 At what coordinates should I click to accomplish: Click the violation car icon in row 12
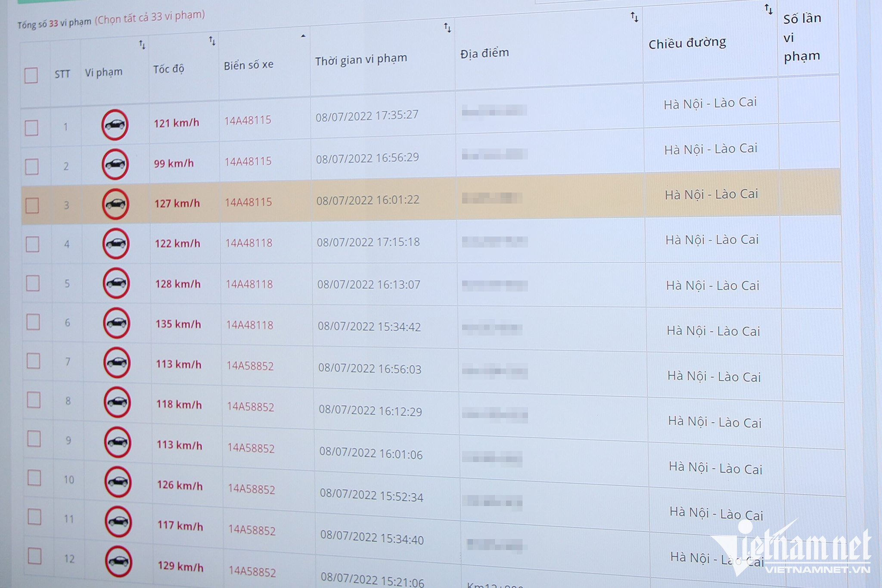118,561
